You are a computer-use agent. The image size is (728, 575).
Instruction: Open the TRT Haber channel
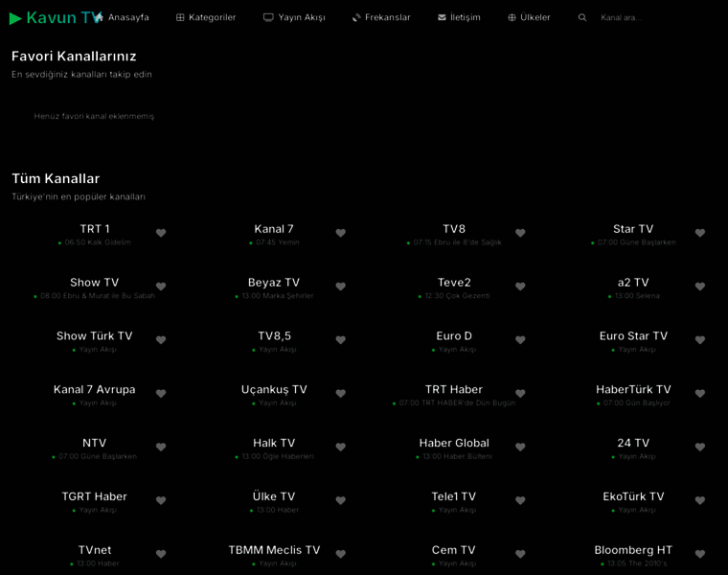(x=454, y=389)
